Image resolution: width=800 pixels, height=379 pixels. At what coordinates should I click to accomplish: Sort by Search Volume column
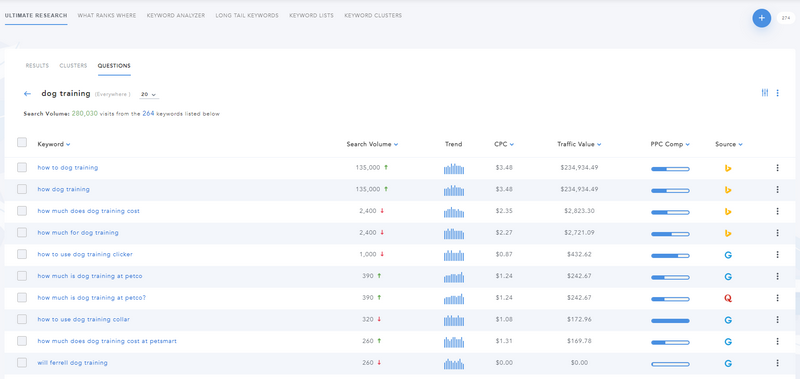coord(372,144)
